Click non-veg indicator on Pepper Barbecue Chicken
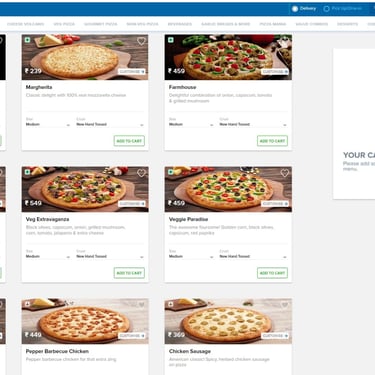The height and width of the screenshot is (375, 375). pos(27,304)
